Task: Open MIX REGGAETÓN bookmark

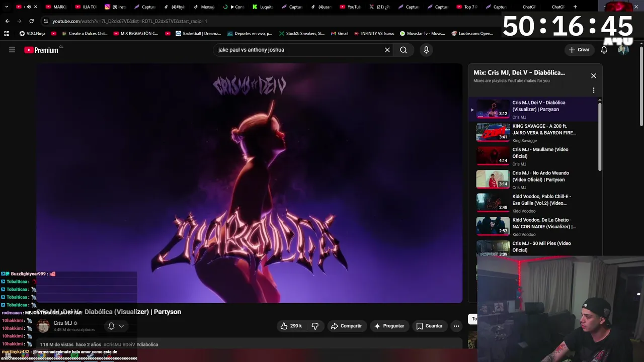Action: (136, 34)
